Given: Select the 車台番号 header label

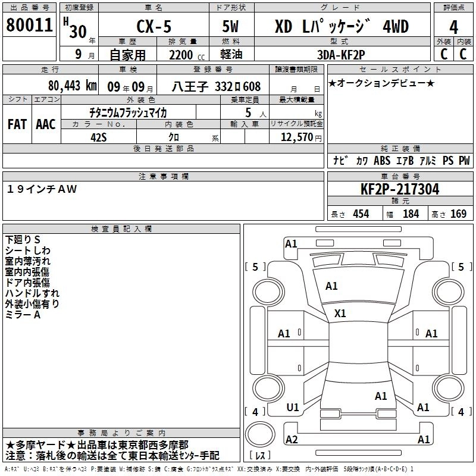Looking at the screenshot, I should 400,176.
